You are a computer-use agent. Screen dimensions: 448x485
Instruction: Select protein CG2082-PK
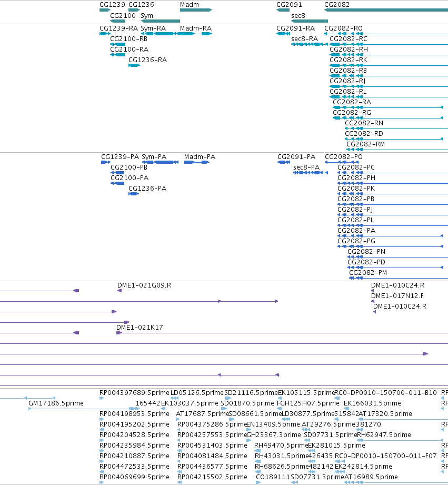[356, 189]
